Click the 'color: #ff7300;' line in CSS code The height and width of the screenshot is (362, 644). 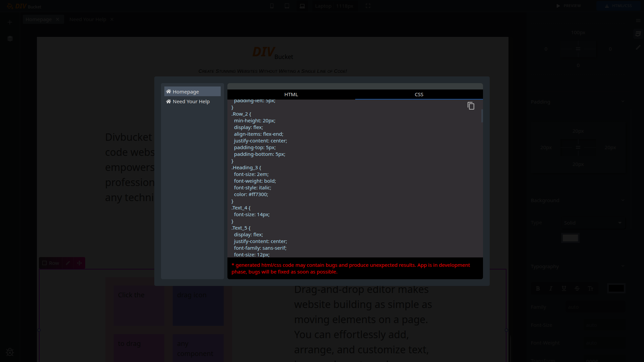[x=251, y=194]
